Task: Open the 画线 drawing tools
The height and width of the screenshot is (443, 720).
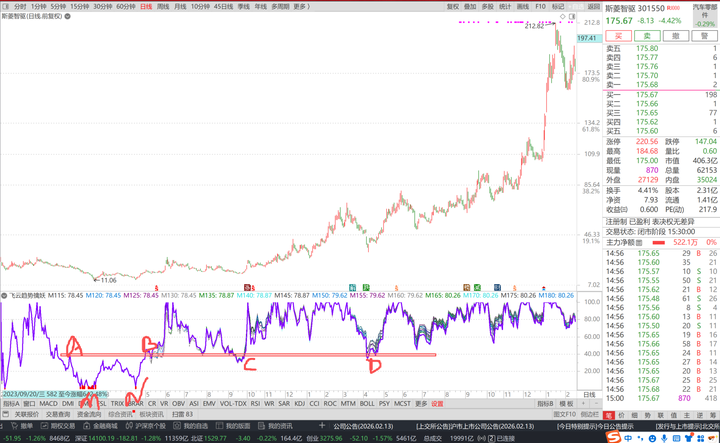Action: click(x=523, y=6)
